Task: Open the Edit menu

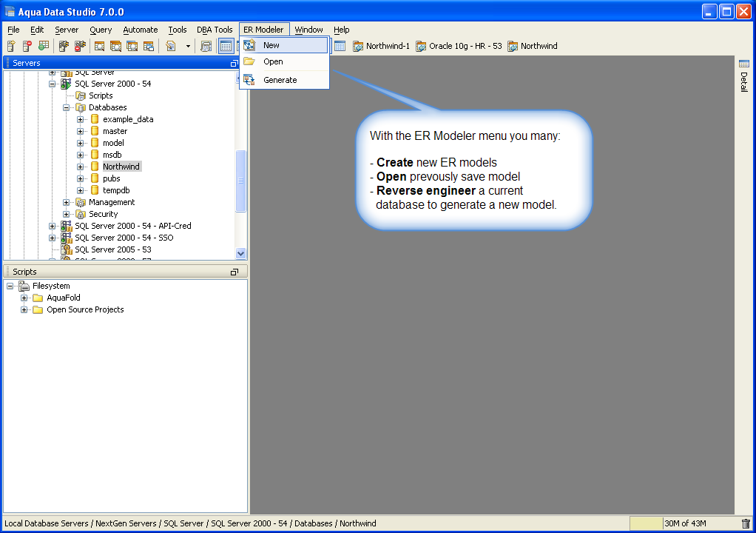Action: pos(37,30)
